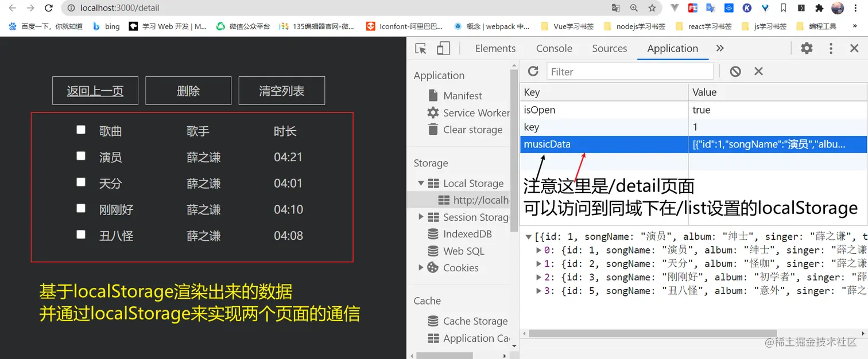Toggle the select-all checkbox in header row
The height and width of the screenshot is (359, 868).
click(x=81, y=130)
